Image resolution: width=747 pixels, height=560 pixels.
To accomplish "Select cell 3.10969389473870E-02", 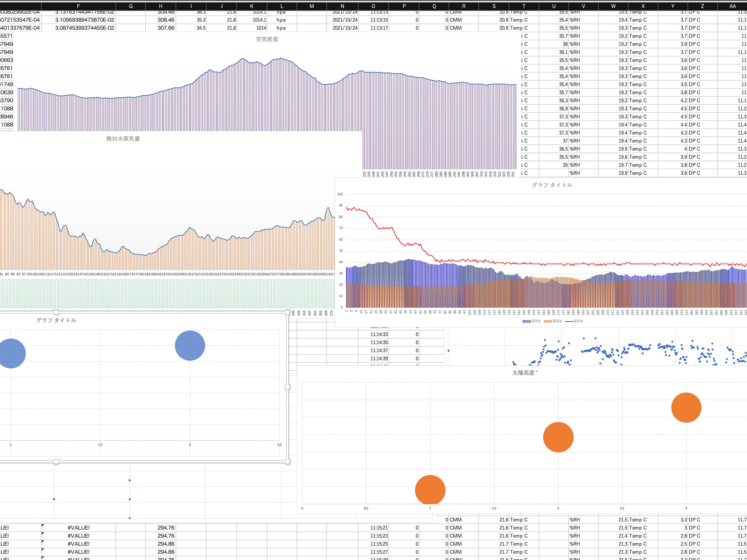I will (x=78, y=20).
